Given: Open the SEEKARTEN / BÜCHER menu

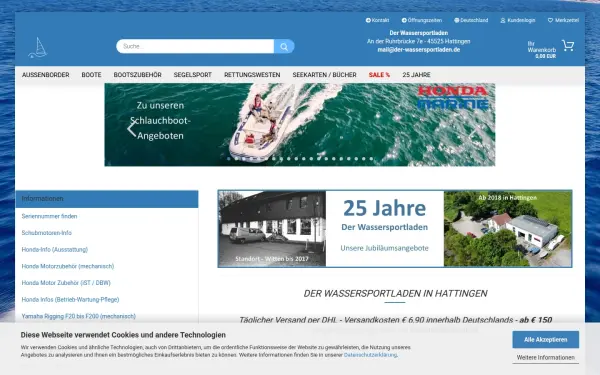Looking at the screenshot, I should click(324, 75).
